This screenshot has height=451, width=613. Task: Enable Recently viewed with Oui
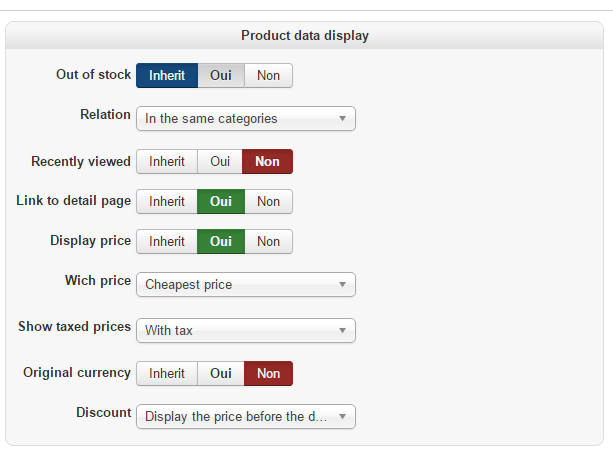coord(220,161)
